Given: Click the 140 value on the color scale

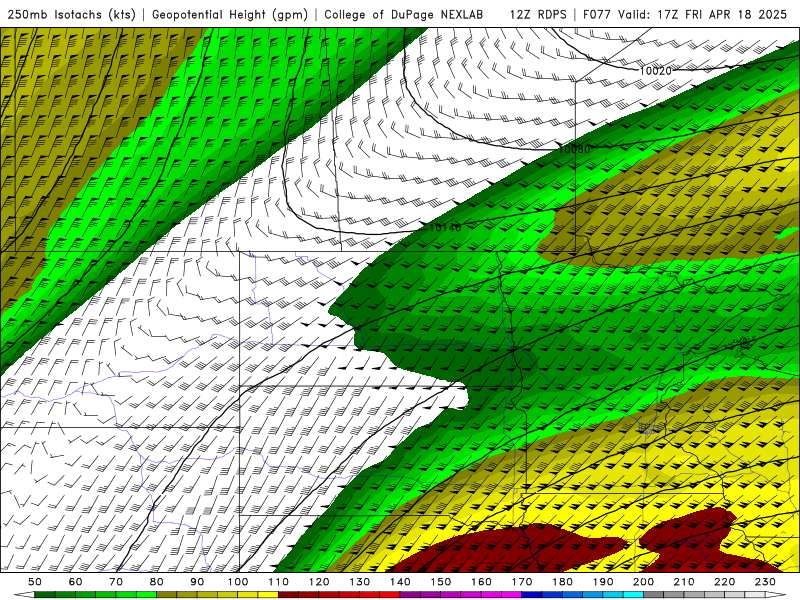Looking at the screenshot, I should [x=400, y=582].
